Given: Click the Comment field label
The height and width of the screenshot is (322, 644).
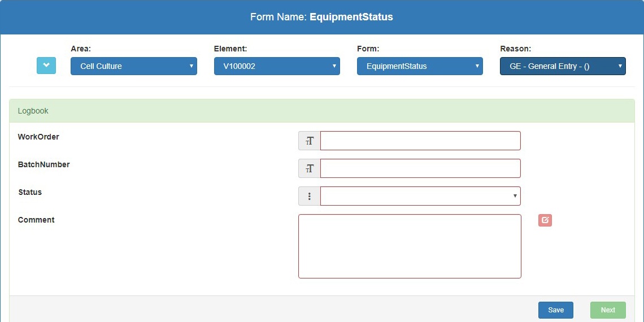Looking at the screenshot, I should click(x=36, y=220).
